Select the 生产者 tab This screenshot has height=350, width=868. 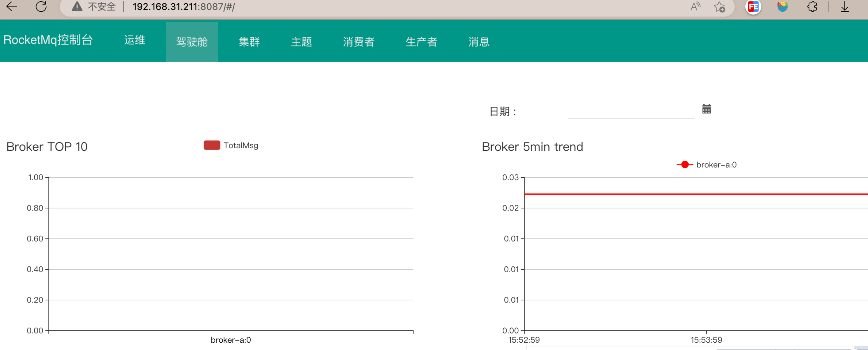[421, 42]
